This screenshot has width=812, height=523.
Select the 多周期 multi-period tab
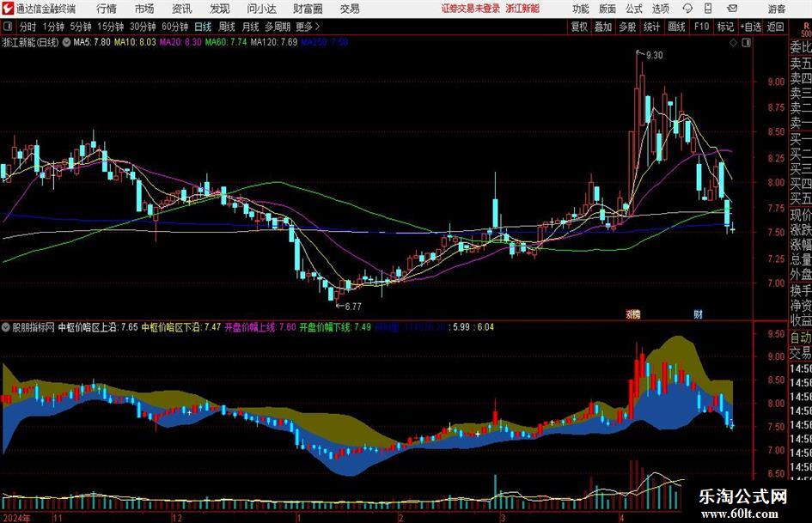(x=278, y=27)
